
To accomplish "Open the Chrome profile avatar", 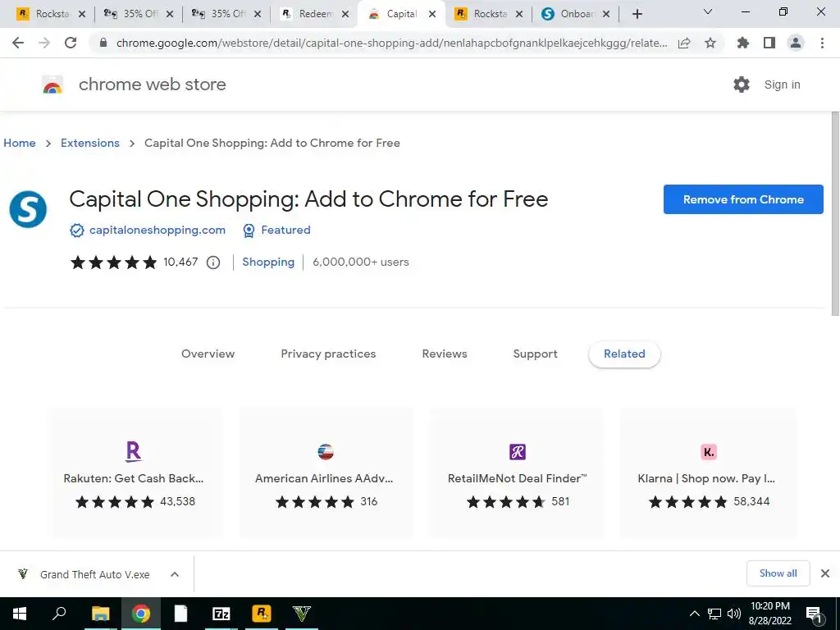I will pos(796,43).
